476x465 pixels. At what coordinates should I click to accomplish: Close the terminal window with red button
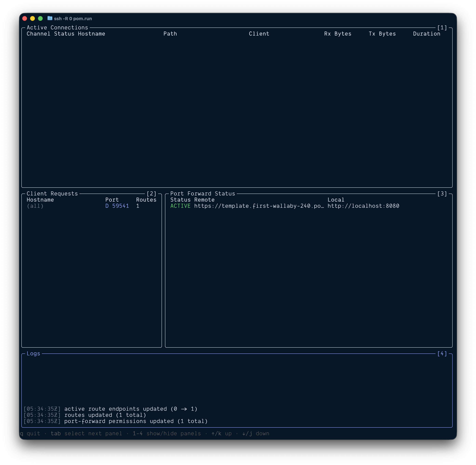[x=25, y=19]
